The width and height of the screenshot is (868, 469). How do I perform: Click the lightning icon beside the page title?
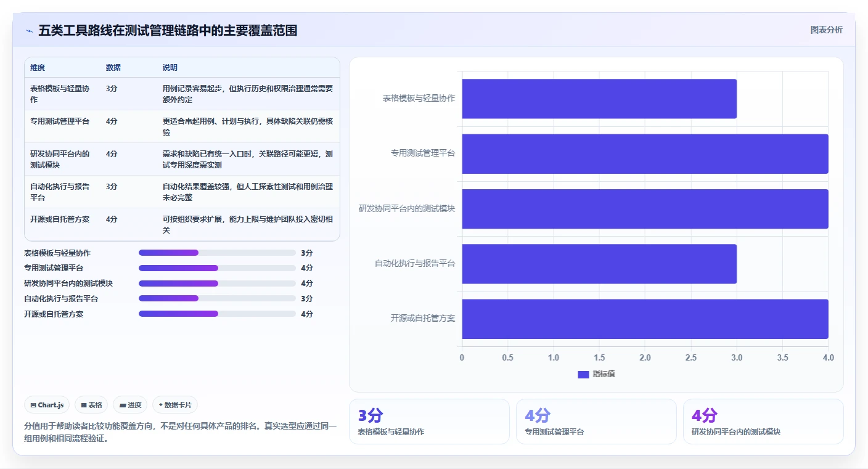click(29, 31)
